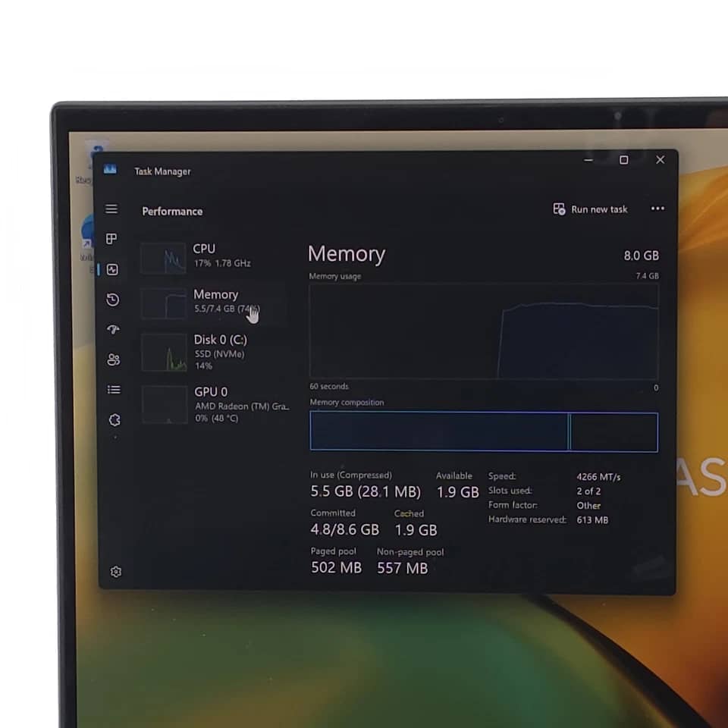728x728 pixels.
Task: Click the Memory usage graph
Action: point(484,331)
